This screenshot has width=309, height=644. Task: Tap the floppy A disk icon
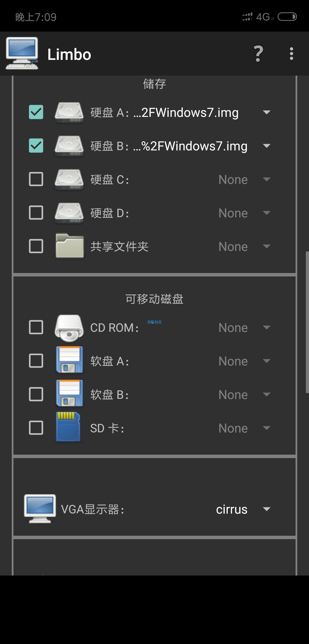[x=70, y=360]
